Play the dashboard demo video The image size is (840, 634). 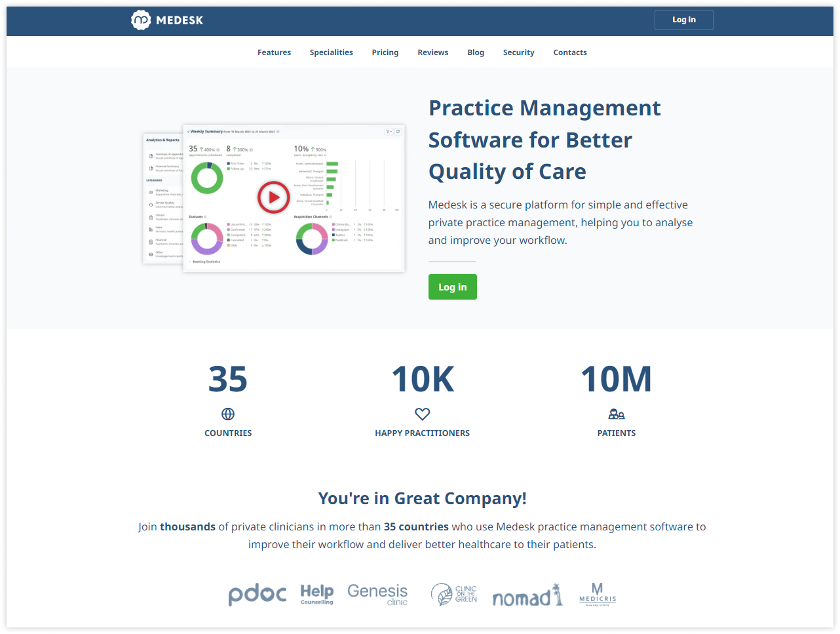click(274, 197)
